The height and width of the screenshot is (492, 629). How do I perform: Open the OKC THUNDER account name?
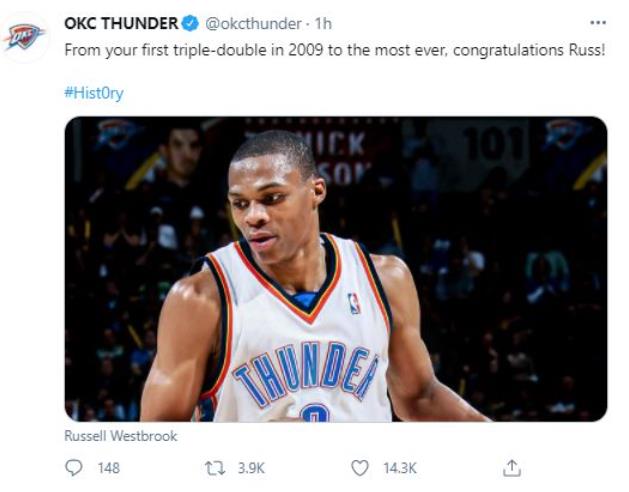[x=120, y=23]
